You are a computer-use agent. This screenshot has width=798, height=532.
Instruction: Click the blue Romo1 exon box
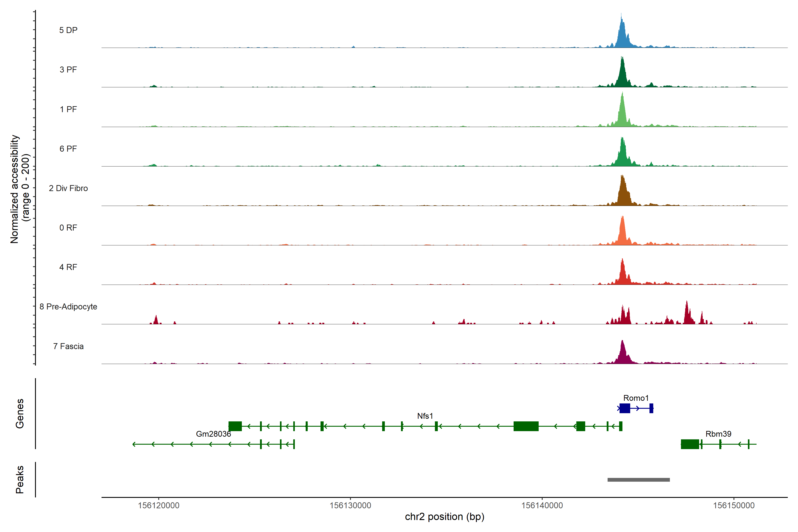click(x=625, y=408)
